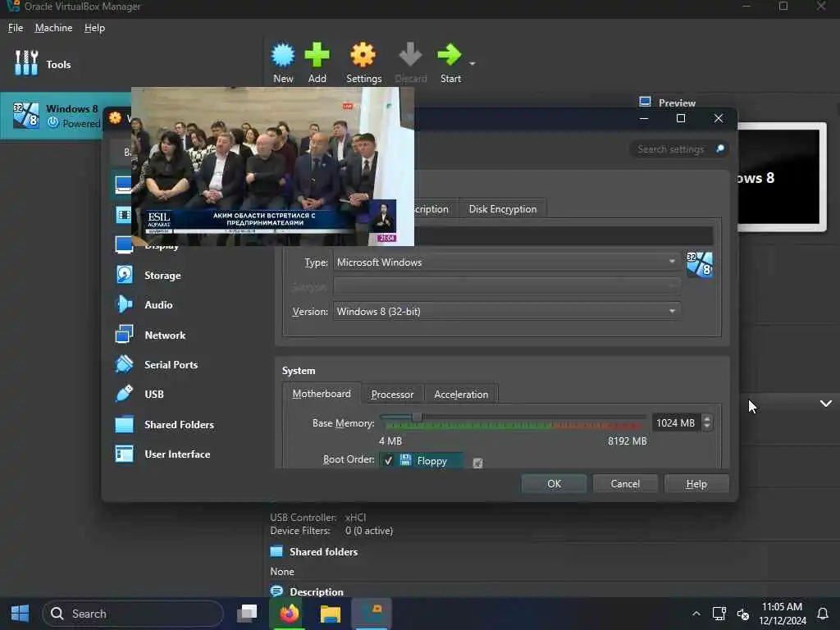
Task: Click the VirtualBox taskbar icon
Action: click(x=372, y=614)
